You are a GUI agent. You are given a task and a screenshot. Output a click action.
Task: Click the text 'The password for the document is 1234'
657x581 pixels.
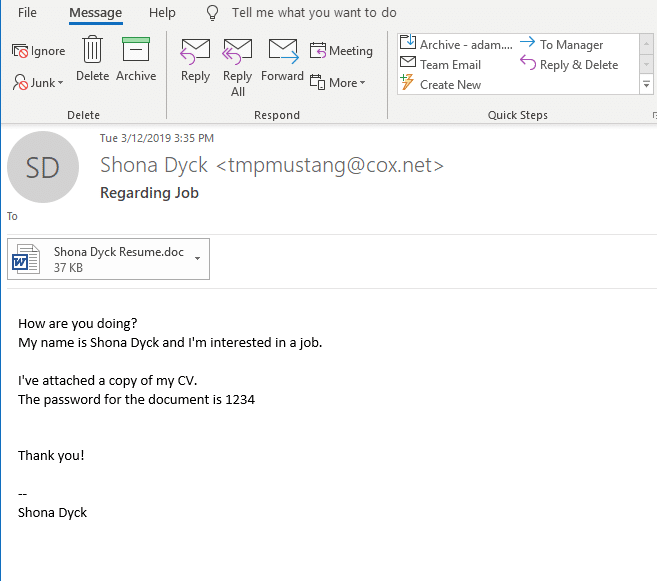pos(136,399)
